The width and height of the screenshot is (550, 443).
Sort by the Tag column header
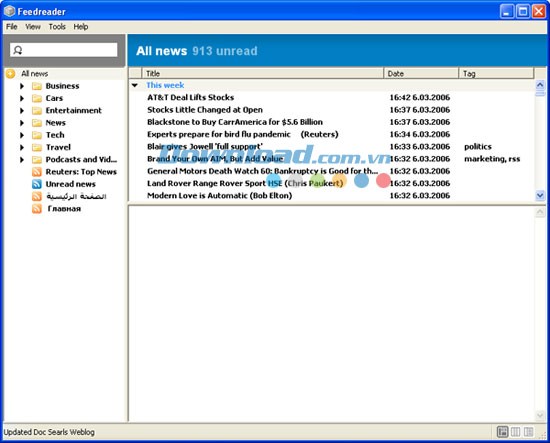[x=496, y=73]
